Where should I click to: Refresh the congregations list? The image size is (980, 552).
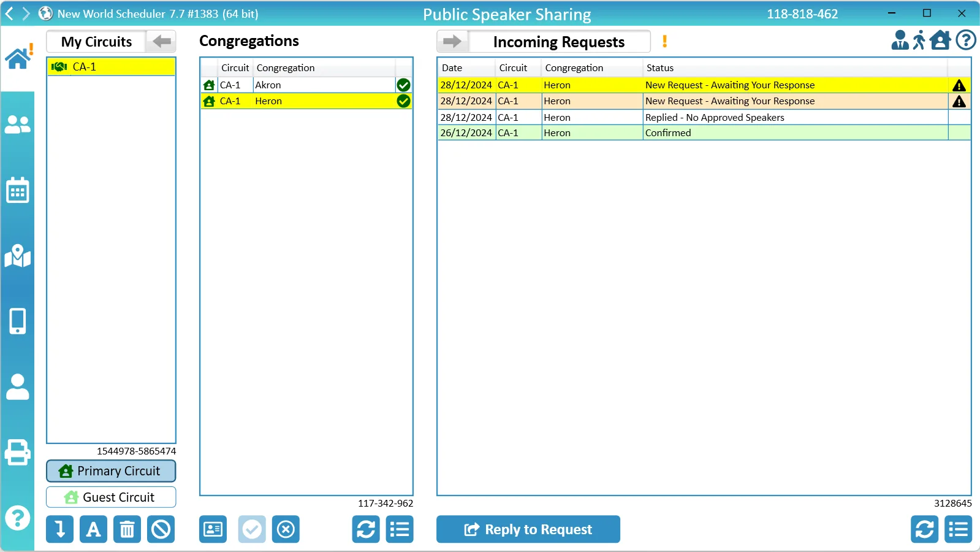click(366, 529)
